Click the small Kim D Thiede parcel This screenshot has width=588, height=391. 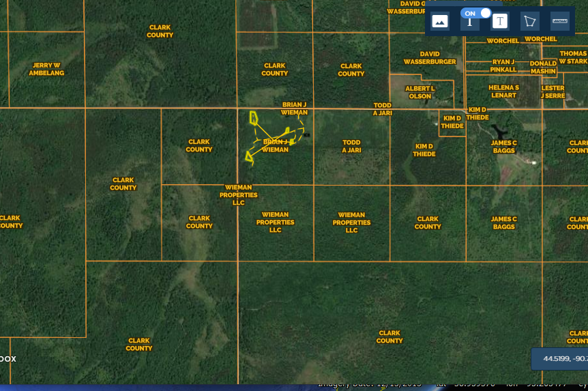pos(452,122)
